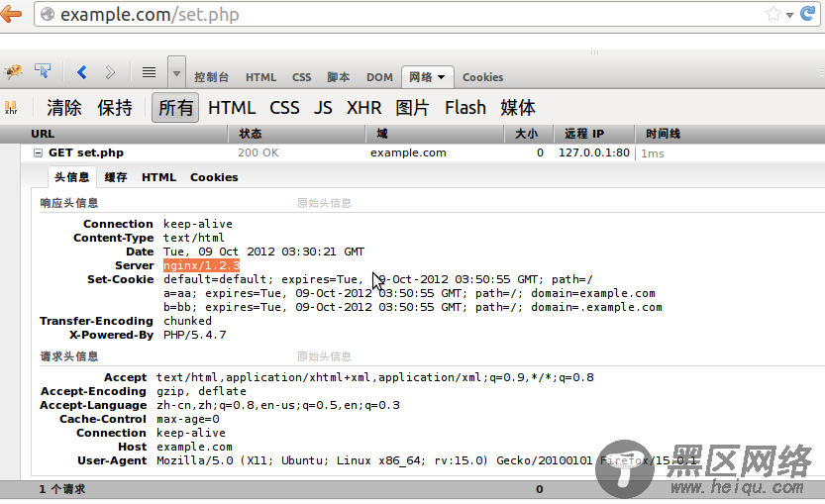View request 原始头信息 source link
The height and width of the screenshot is (504, 825).
point(324,356)
